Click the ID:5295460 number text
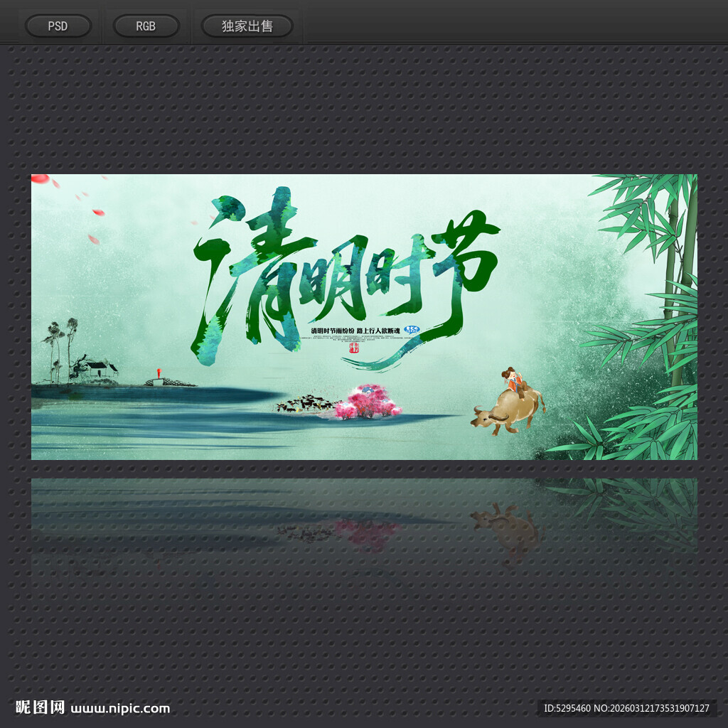The image size is (728, 728). (567, 708)
